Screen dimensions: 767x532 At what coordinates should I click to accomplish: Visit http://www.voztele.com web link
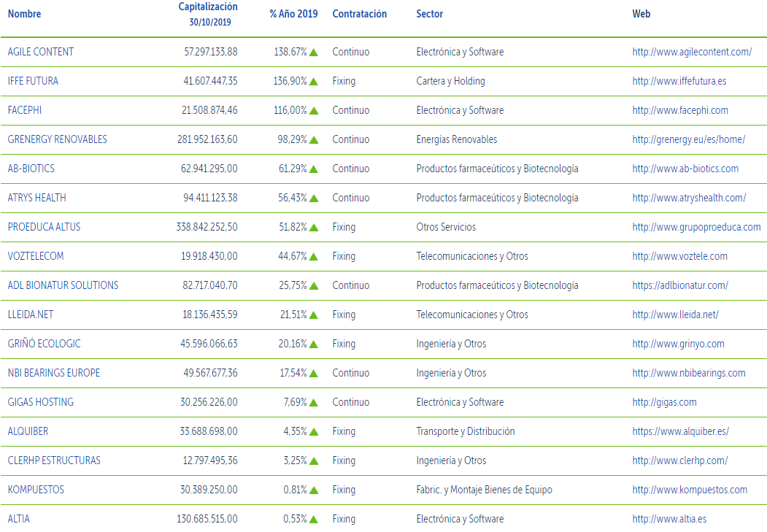[x=679, y=256]
